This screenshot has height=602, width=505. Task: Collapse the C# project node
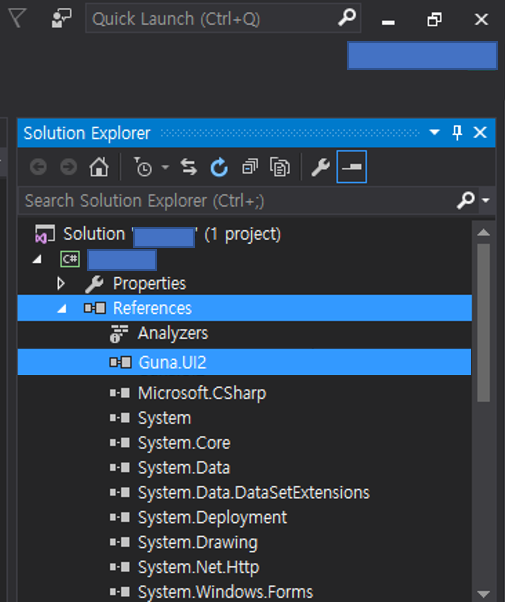(x=37, y=260)
